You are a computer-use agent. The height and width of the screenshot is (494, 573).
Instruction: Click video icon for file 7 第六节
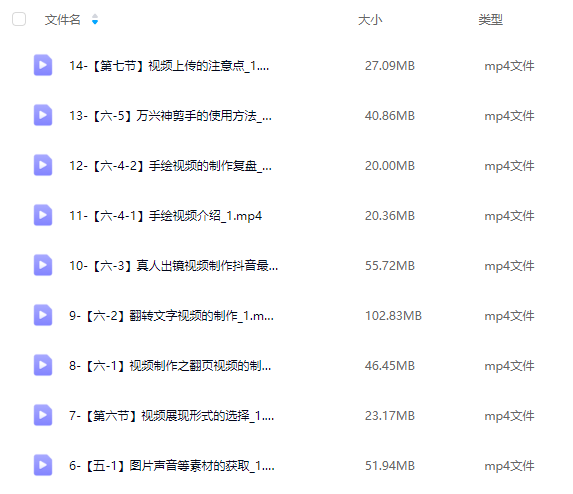[x=43, y=415]
